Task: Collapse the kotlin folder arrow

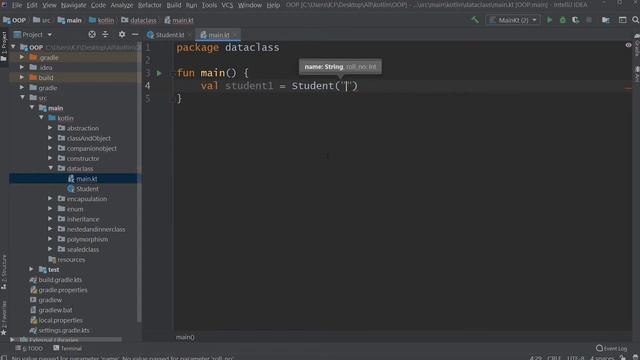Action: [41, 118]
